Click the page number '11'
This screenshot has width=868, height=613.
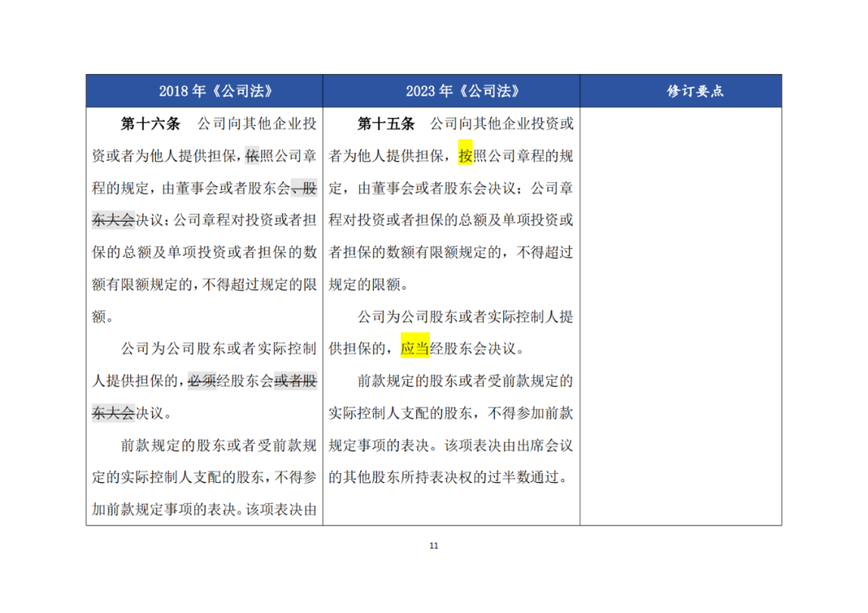pyautogui.click(x=433, y=546)
